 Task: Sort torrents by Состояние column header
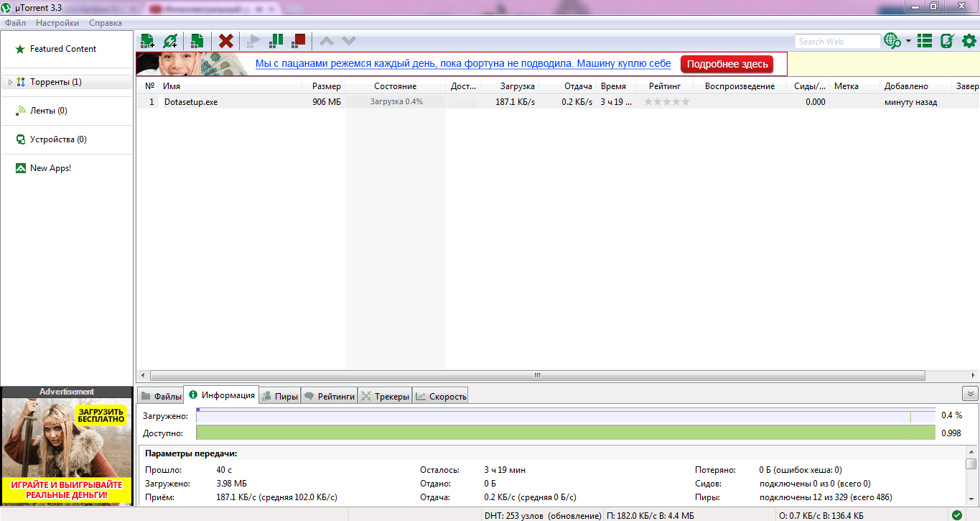coord(395,86)
